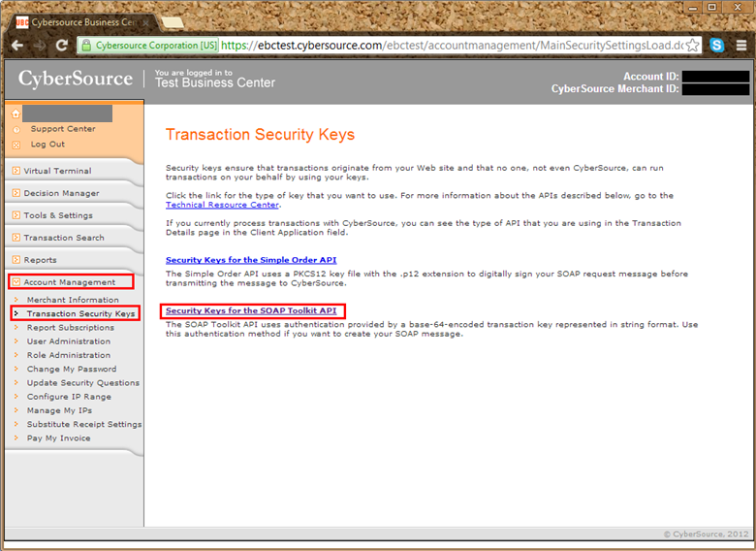Go back using browser back arrow

coord(17,46)
